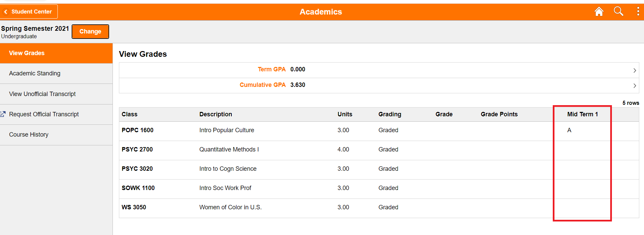Click the back arrow beside Student Center
This screenshot has height=235, width=644.
coord(6,12)
